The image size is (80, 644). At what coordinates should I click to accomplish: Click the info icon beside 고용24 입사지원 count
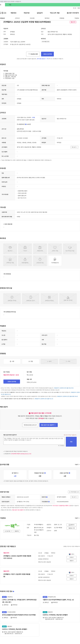(x=70, y=473)
